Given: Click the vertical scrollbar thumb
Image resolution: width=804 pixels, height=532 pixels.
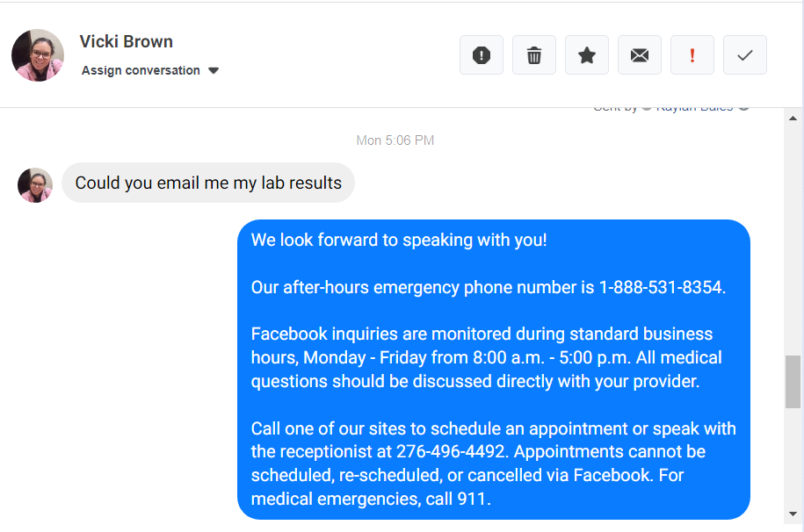Looking at the screenshot, I should 793,381.
